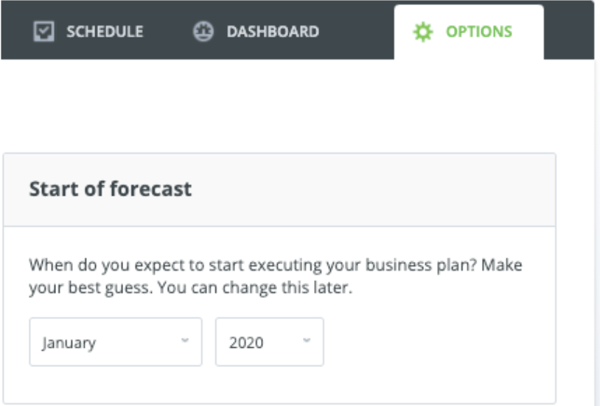Click the chevron arrow in the month selector
The width and height of the screenshot is (600, 406).
(185, 340)
